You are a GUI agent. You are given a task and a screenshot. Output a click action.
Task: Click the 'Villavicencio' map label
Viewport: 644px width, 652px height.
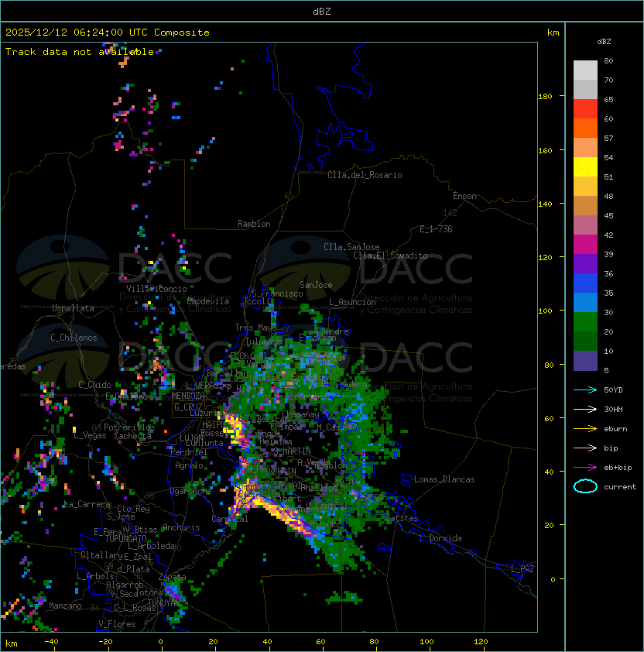[x=156, y=289]
